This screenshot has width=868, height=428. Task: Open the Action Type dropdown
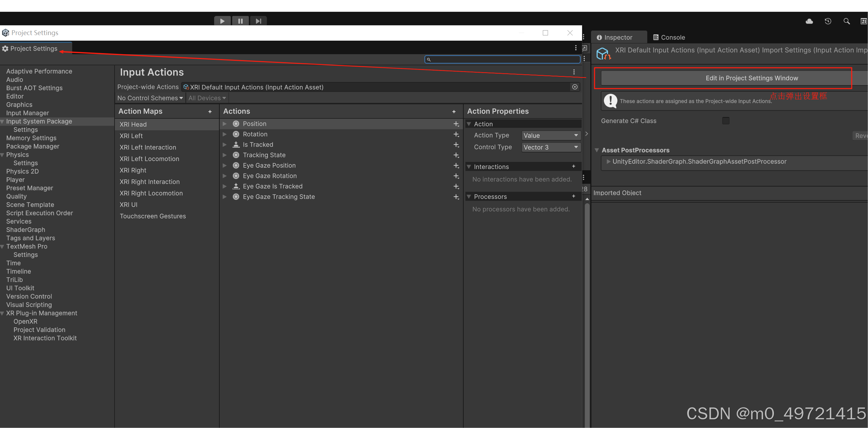pyautogui.click(x=551, y=135)
